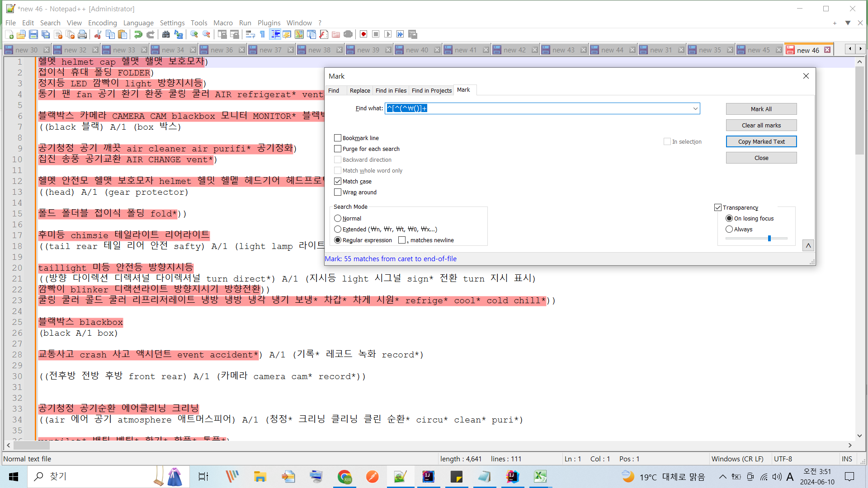The width and height of the screenshot is (868, 488).
Task: Click the Zoom In magnifier icon
Action: (194, 34)
